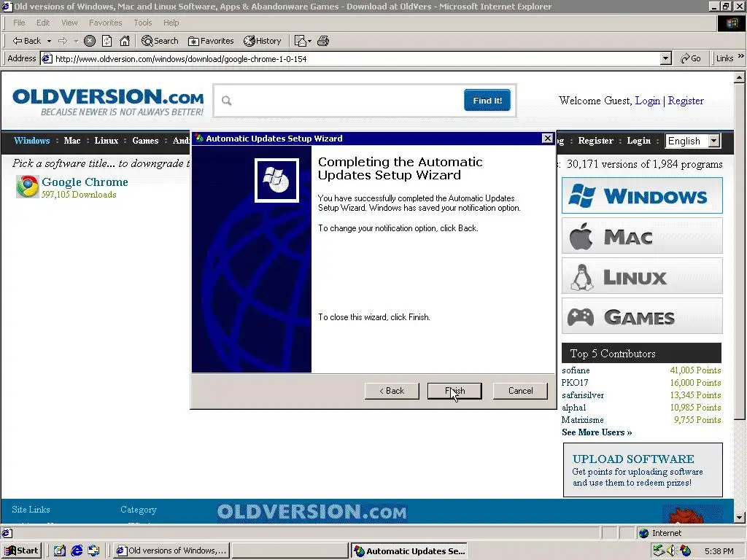Click the Login link in welcome text
747x560 pixels.
tap(648, 101)
